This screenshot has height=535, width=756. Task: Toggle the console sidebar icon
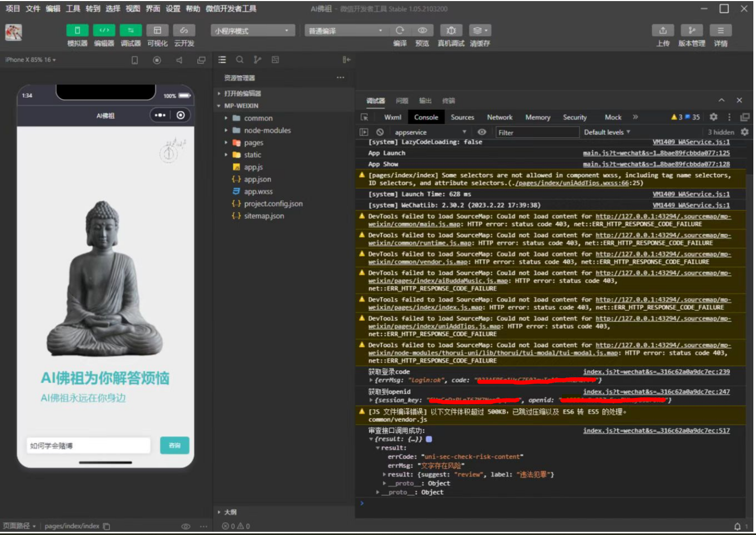[x=364, y=132]
